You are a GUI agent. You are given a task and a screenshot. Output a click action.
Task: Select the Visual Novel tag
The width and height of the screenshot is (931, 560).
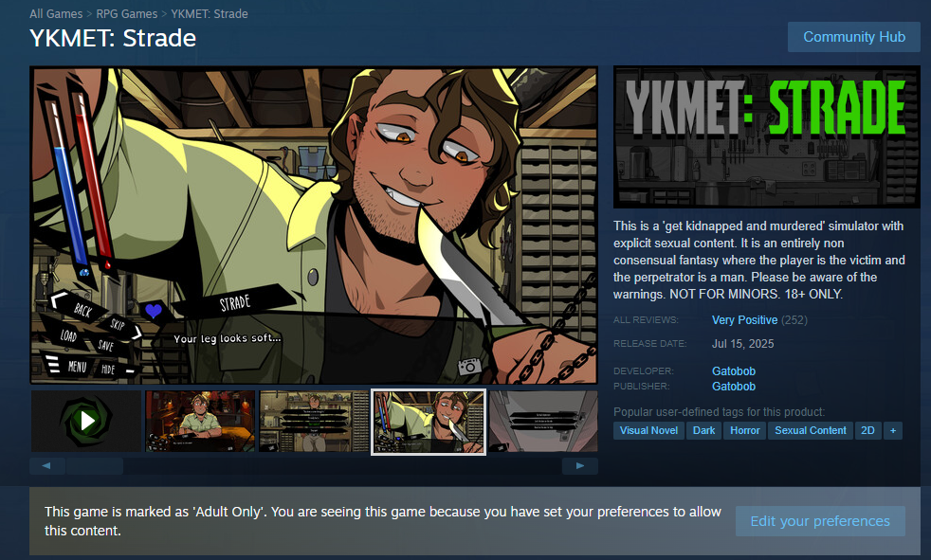tap(648, 431)
